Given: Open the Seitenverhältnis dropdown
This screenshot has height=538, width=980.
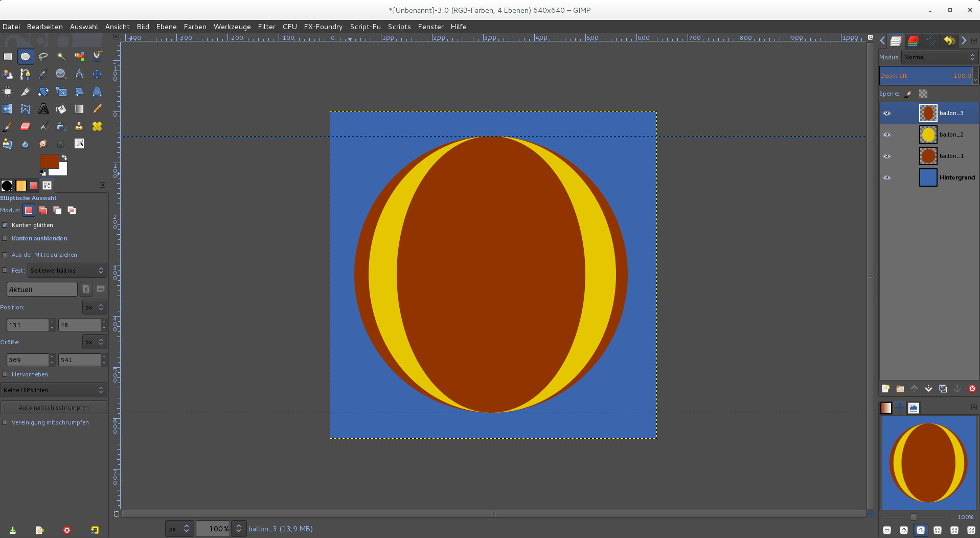Looking at the screenshot, I should coord(66,271).
